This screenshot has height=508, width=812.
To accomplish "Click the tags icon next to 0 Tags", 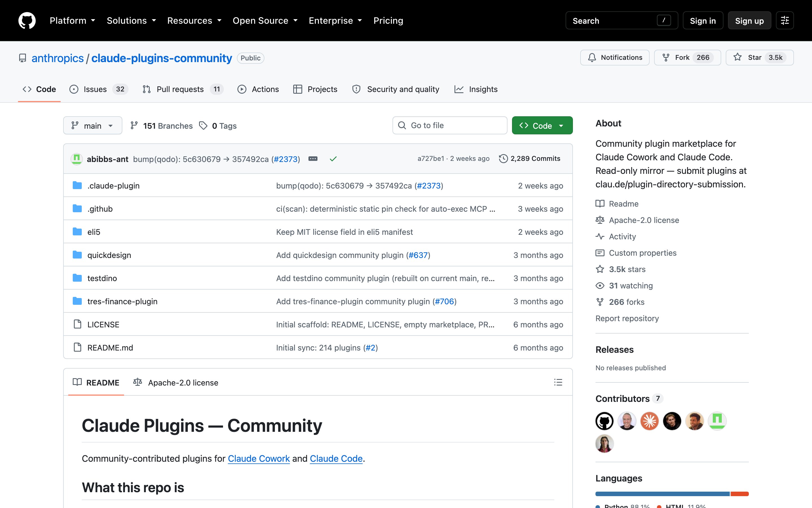I will pos(203,126).
